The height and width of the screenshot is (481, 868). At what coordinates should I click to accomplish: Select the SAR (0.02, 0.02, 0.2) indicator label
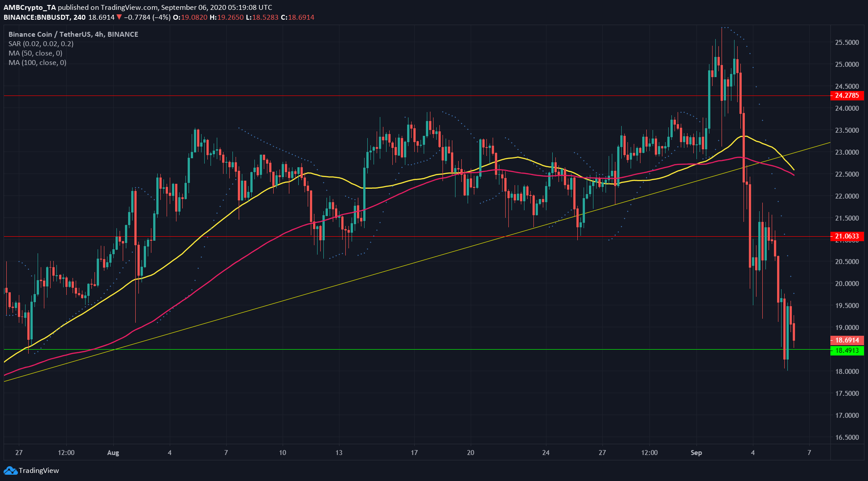pos(41,43)
